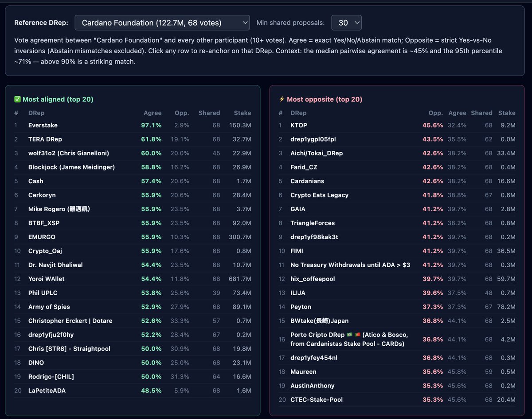
Task: Select the Maureen row
Action: pos(397,372)
